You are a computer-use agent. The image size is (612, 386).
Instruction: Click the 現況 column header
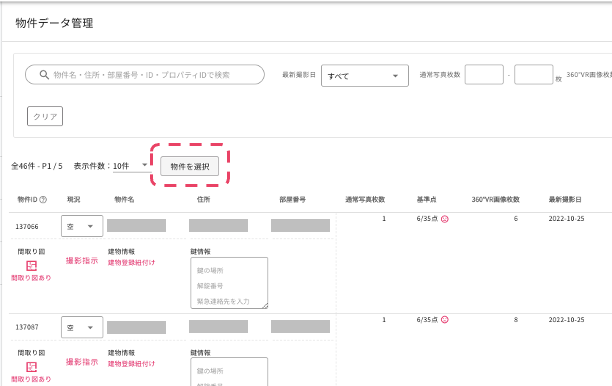[73, 199]
